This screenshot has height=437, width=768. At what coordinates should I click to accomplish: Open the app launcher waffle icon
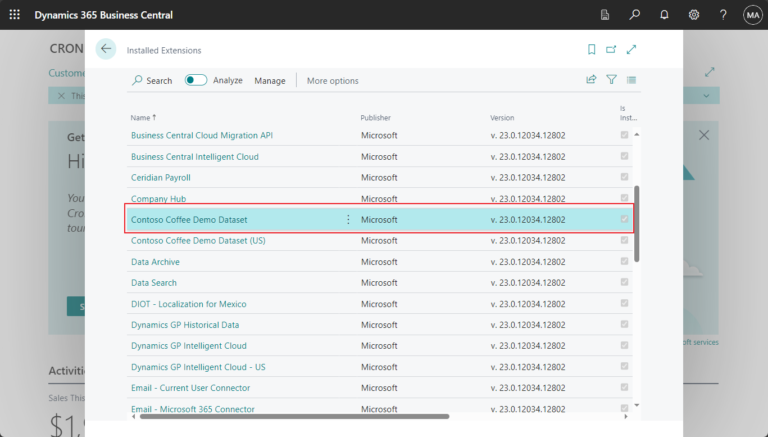(x=14, y=15)
